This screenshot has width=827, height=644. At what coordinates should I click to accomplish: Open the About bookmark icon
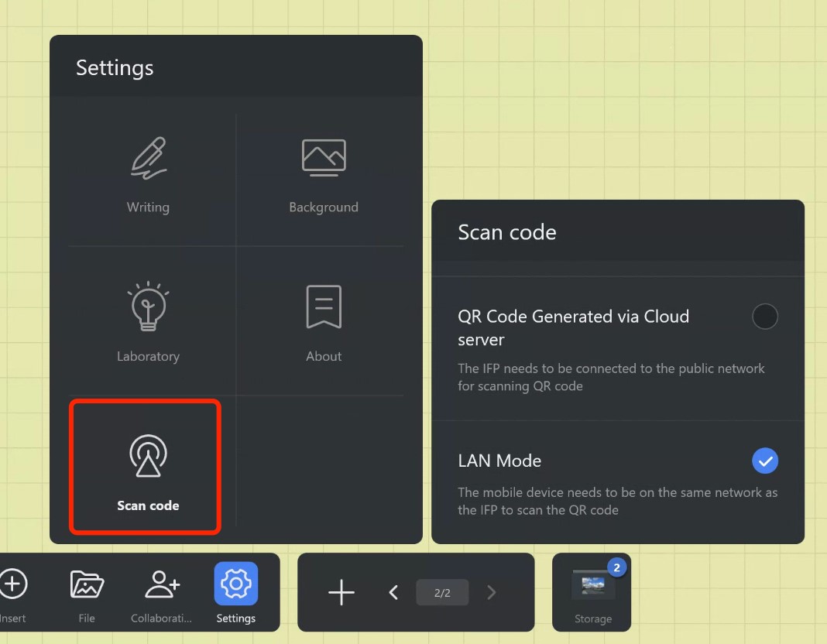[324, 307]
